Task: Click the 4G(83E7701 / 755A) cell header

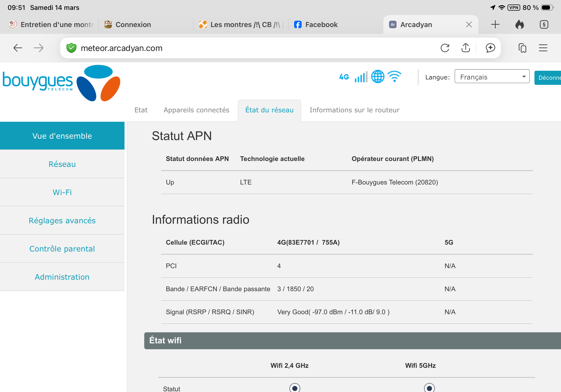Action: point(308,243)
